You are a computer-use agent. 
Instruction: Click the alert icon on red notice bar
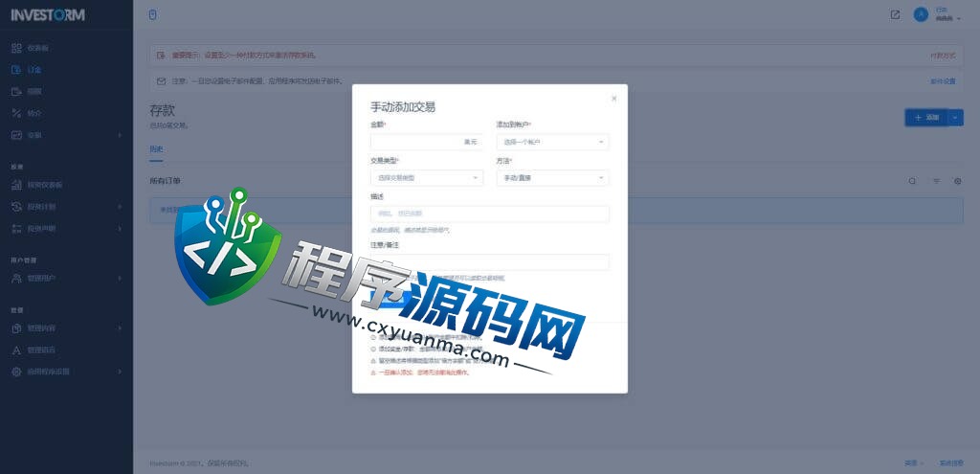(161, 55)
